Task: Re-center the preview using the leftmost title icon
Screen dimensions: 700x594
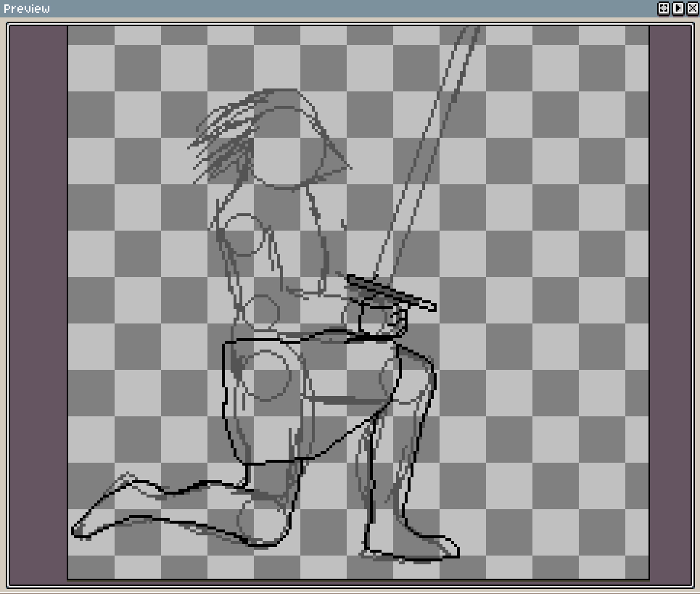Action: pyautogui.click(x=663, y=8)
